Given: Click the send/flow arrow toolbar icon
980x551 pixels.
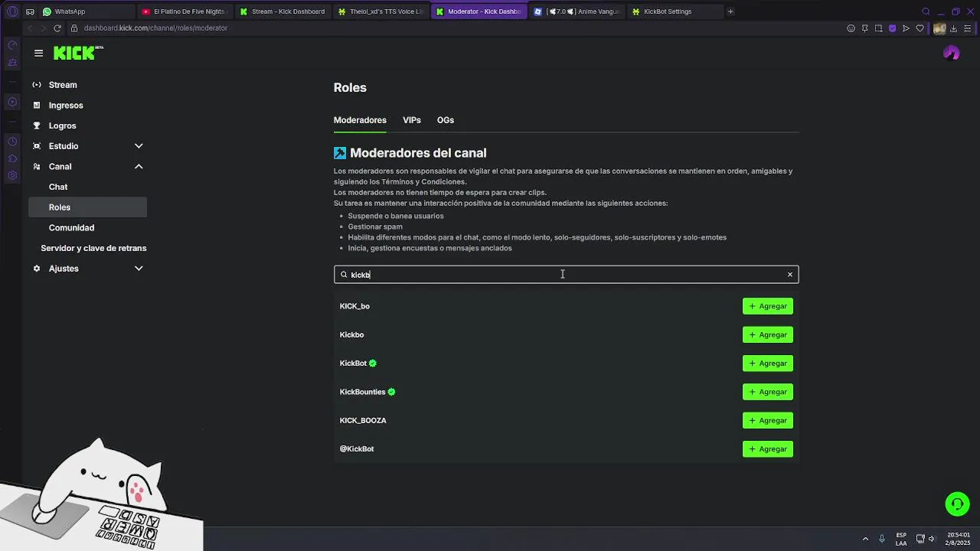Looking at the screenshot, I should coord(906,28).
